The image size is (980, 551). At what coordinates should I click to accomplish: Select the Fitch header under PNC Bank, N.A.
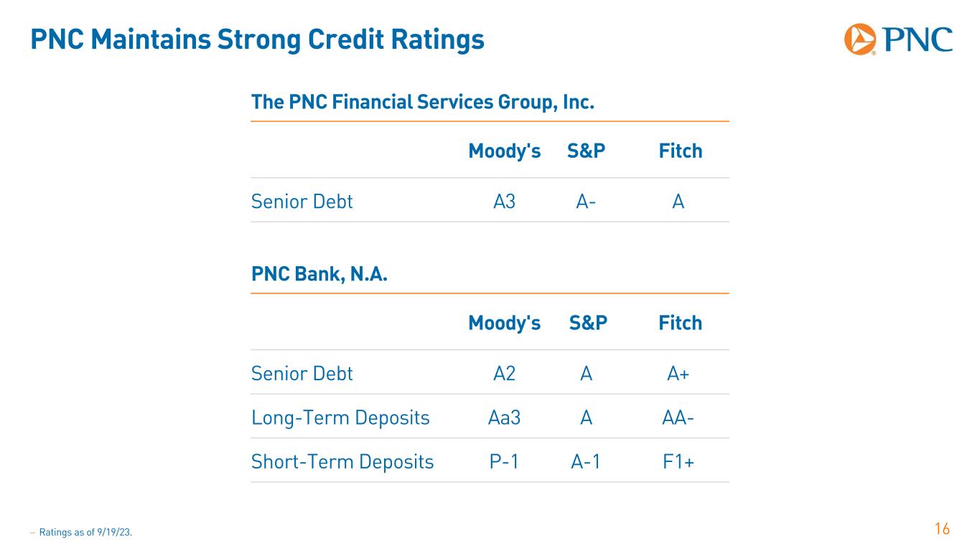pos(680,324)
